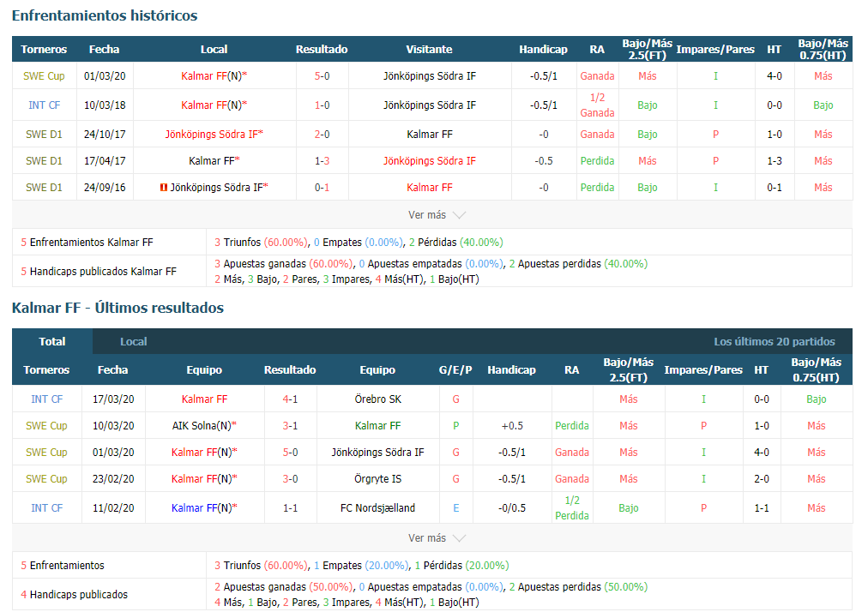868x612 pixels.
Task: Click 'Enfrentamientos históricos' heading
Action: pyautogui.click(x=105, y=15)
